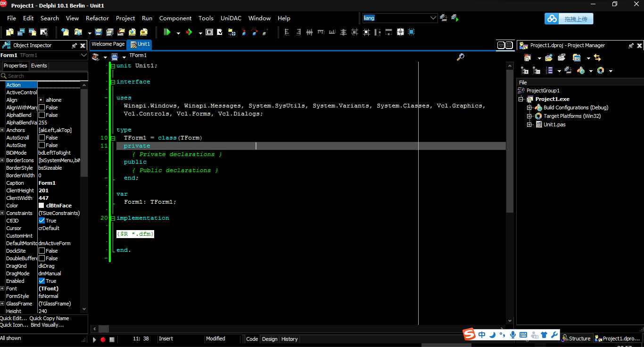The width and height of the screenshot is (644, 347).
Task: Switch to the Design tab at bottom
Action: [270, 339]
